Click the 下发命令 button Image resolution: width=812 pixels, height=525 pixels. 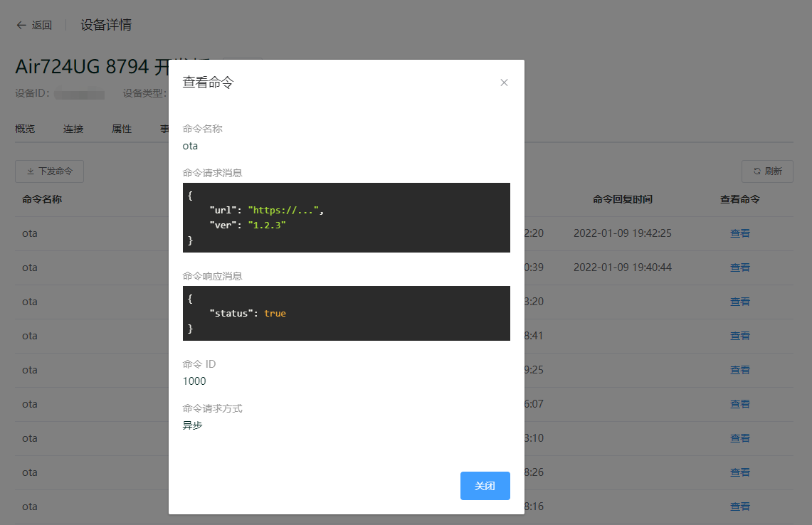49,171
